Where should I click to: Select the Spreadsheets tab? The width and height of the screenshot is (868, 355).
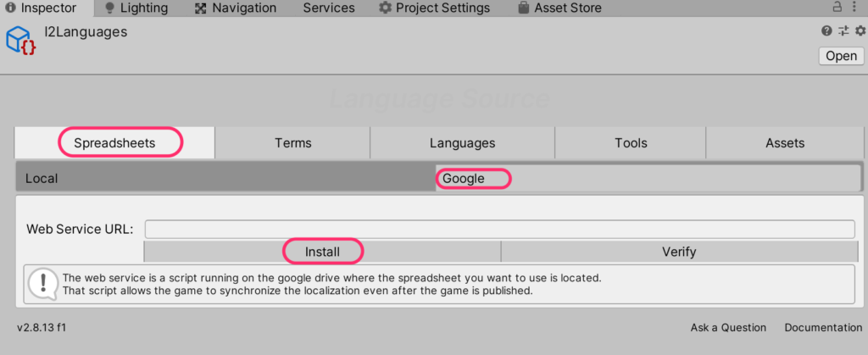[x=114, y=143]
